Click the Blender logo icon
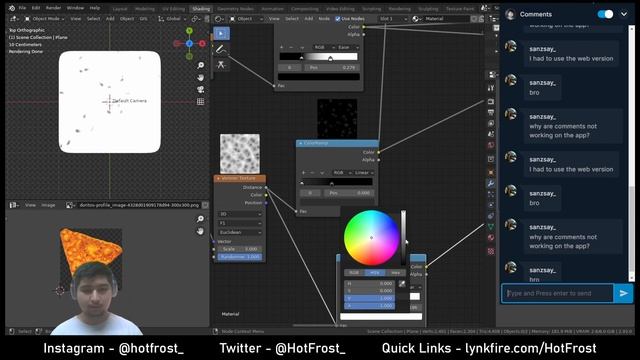640x360 pixels. (11, 8)
